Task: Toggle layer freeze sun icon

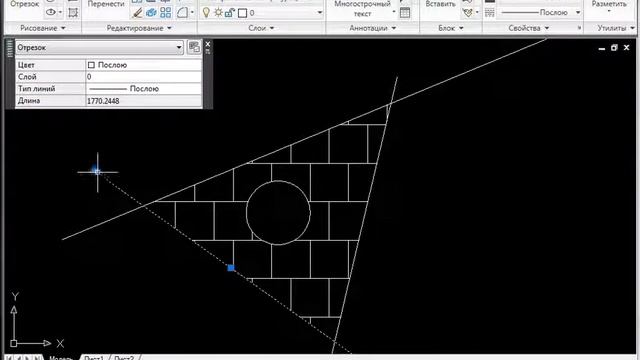Action: (218, 13)
